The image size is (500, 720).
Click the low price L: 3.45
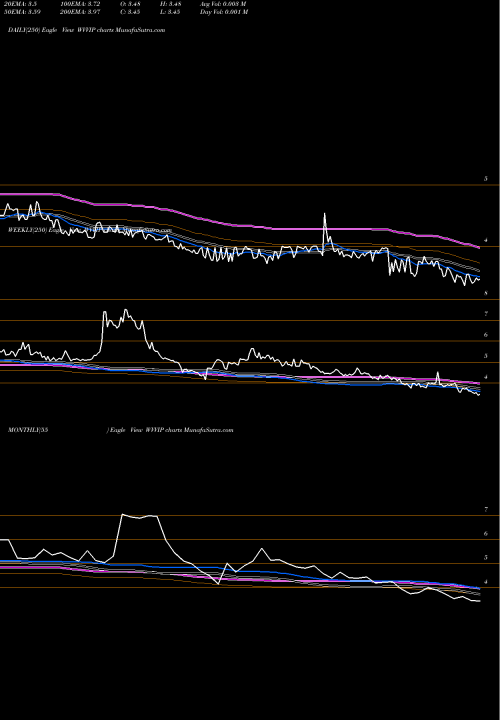click(x=169, y=12)
